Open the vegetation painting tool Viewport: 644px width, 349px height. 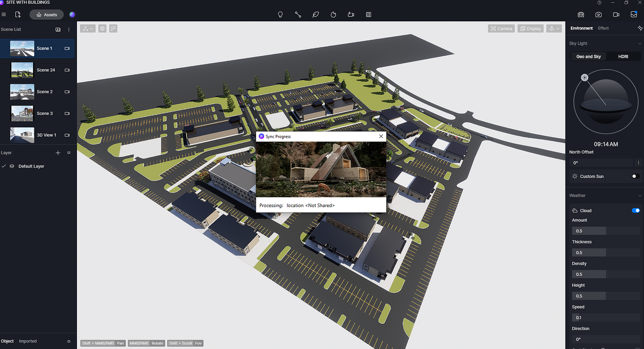[315, 14]
